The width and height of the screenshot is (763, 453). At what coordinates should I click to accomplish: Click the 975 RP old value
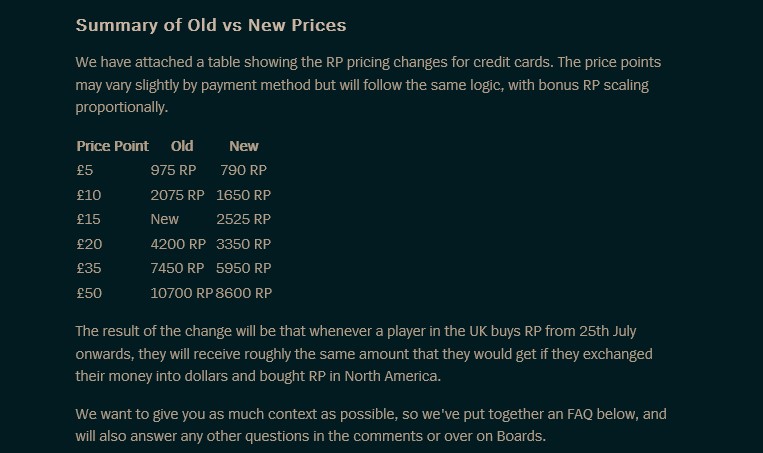pos(174,170)
